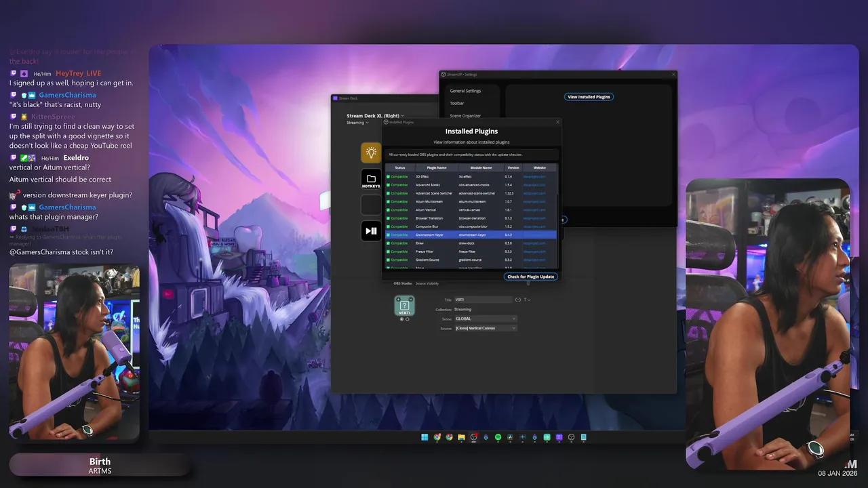
Task: Open the Windows Start menu
Action: (x=425, y=437)
